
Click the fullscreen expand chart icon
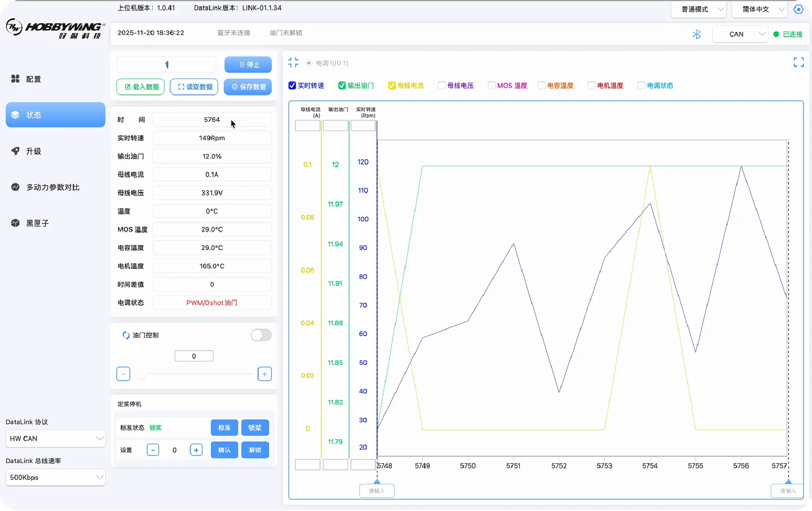pyautogui.click(x=798, y=62)
